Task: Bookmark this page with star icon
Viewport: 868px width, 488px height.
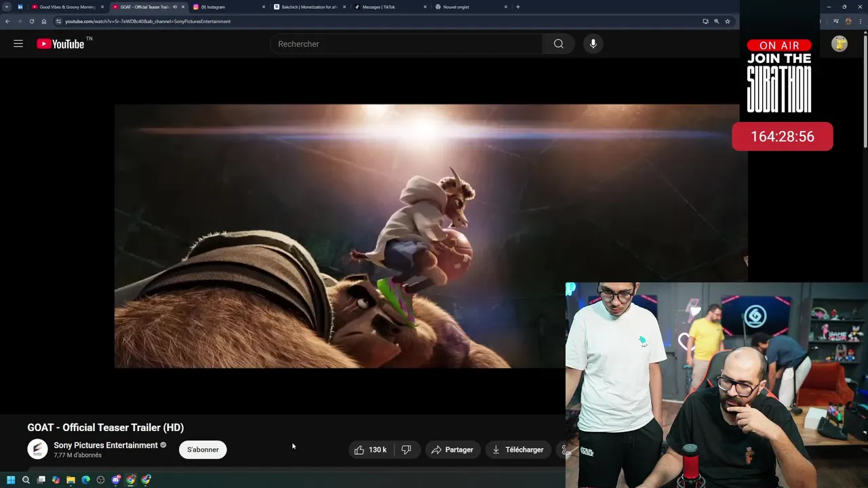Action: pyautogui.click(x=728, y=21)
